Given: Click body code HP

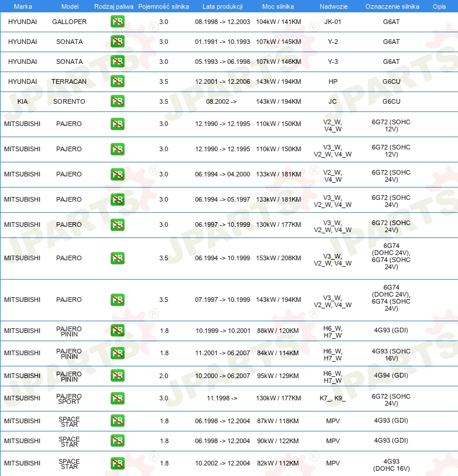Looking at the screenshot, I should 333,81.
